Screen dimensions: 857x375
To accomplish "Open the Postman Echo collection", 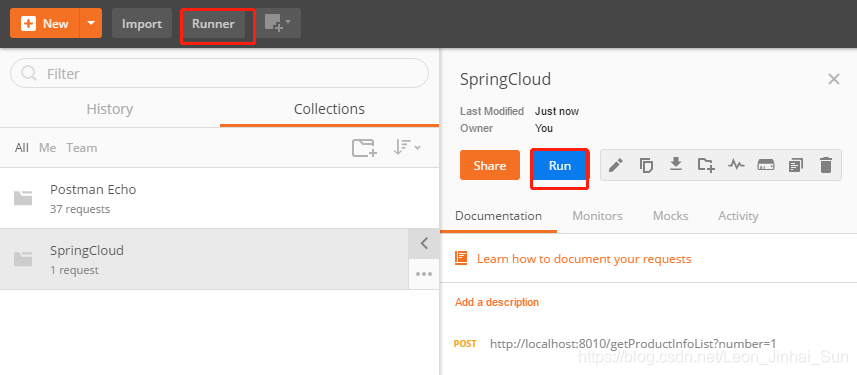I will tap(219, 198).
